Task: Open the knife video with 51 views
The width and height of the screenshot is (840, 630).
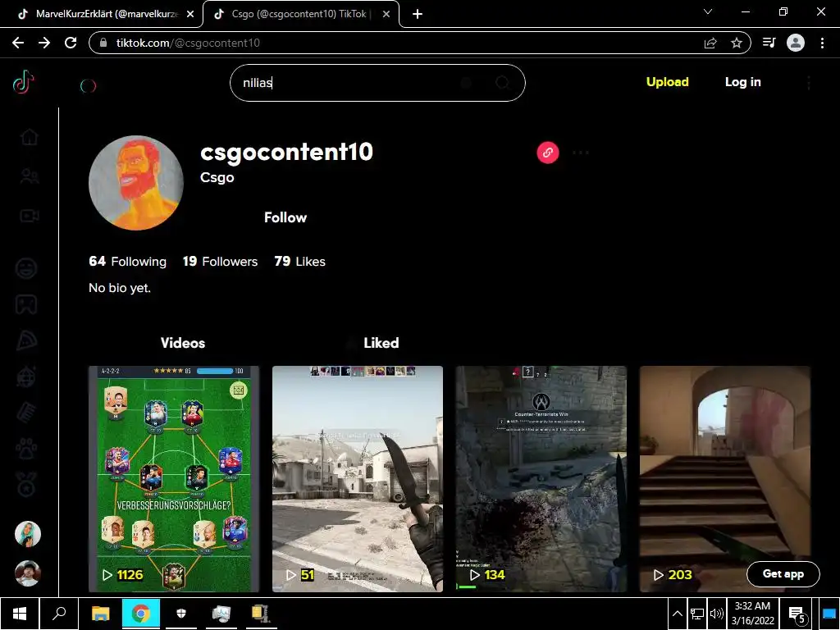Action: pyautogui.click(x=358, y=479)
